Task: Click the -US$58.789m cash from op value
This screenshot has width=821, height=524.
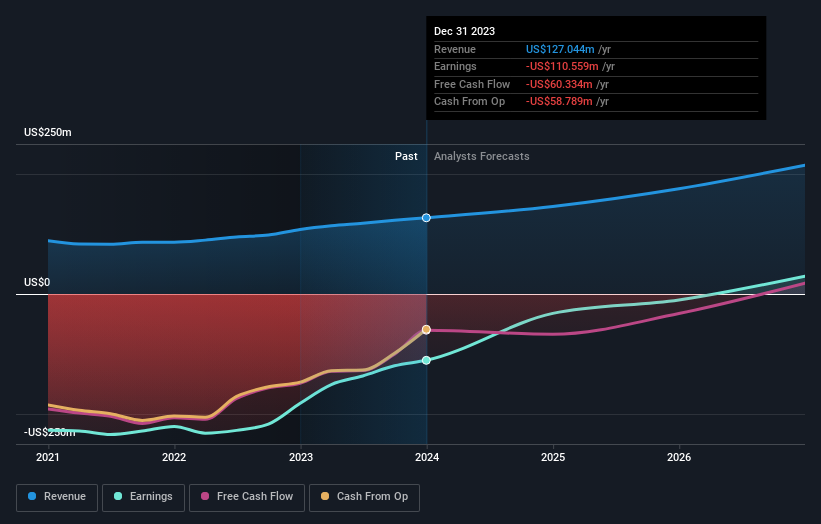Action: 559,102
